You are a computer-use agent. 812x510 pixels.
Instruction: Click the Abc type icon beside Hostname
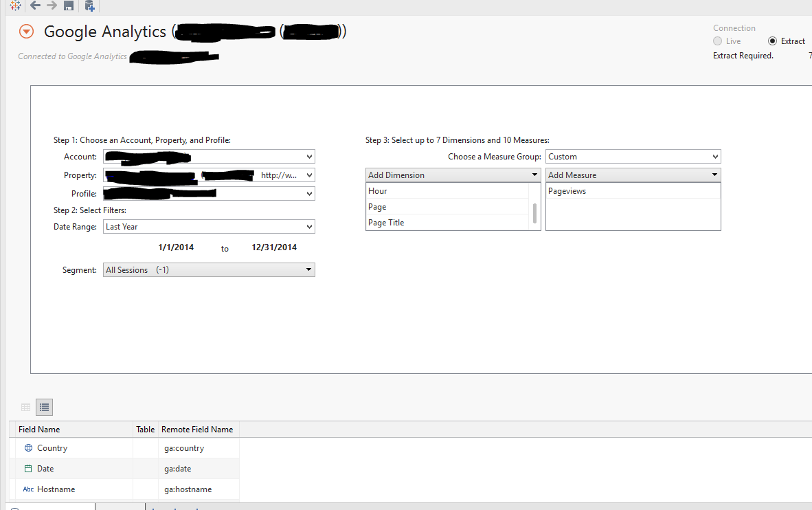28,489
